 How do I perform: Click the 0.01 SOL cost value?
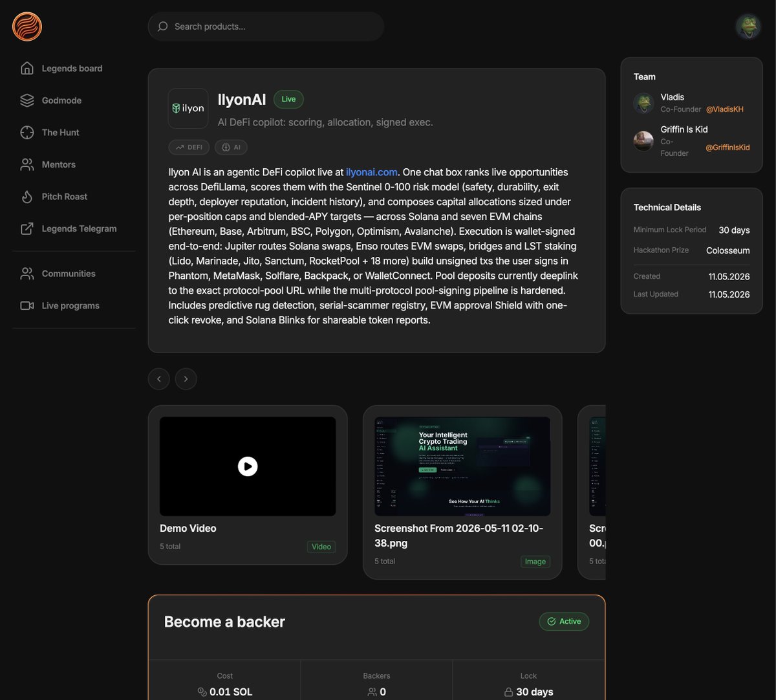coord(231,692)
